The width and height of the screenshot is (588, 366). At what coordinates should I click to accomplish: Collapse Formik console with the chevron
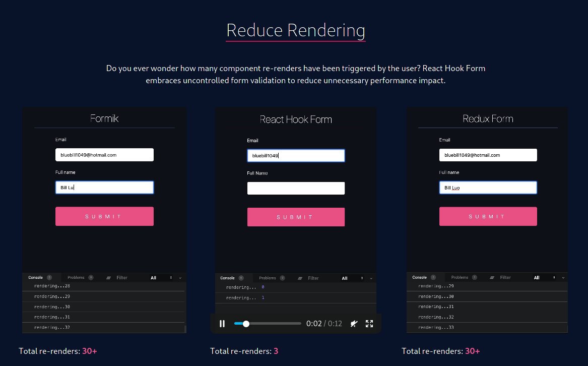pos(180,278)
